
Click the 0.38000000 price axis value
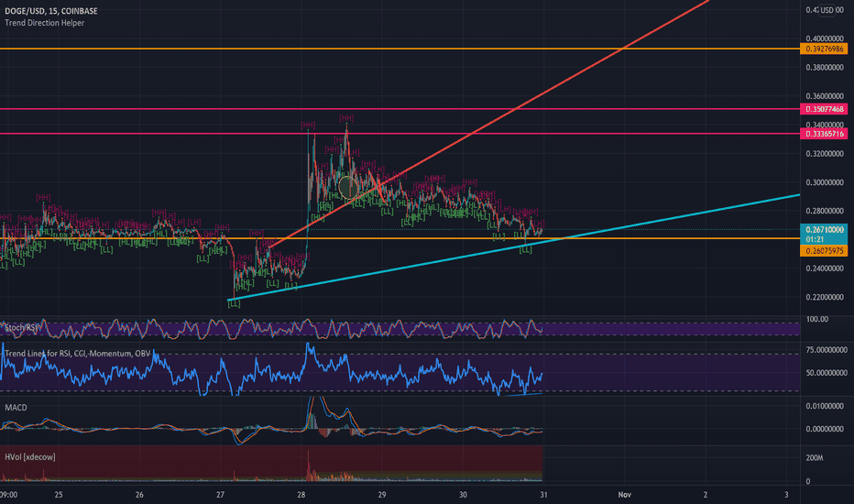pos(825,68)
